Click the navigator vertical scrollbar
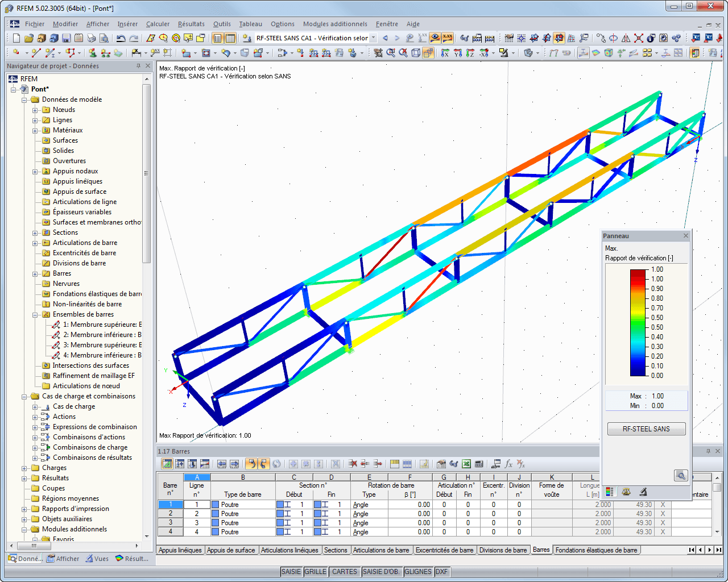 pyautogui.click(x=146, y=173)
